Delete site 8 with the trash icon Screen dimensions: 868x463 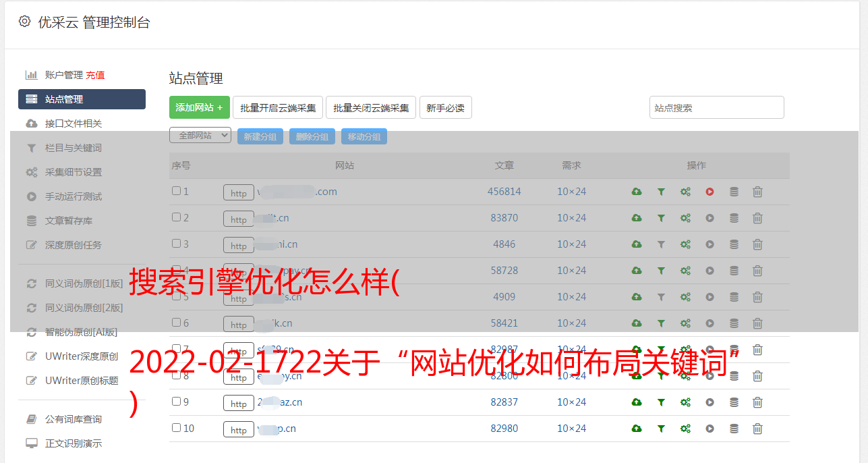pyautogui.click(x=757, y=376)
